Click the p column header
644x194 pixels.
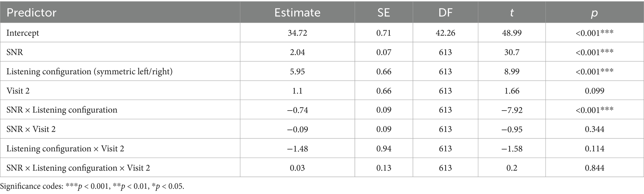click(594, 13)
